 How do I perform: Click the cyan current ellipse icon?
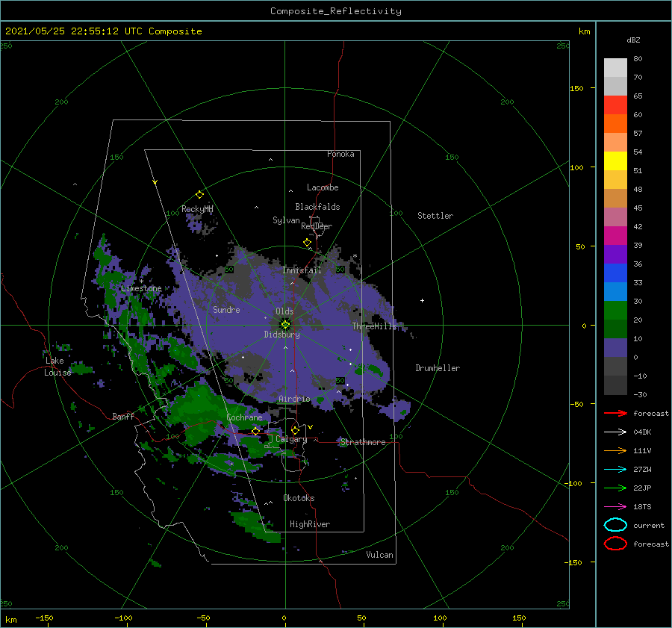(x=615, y=525)
